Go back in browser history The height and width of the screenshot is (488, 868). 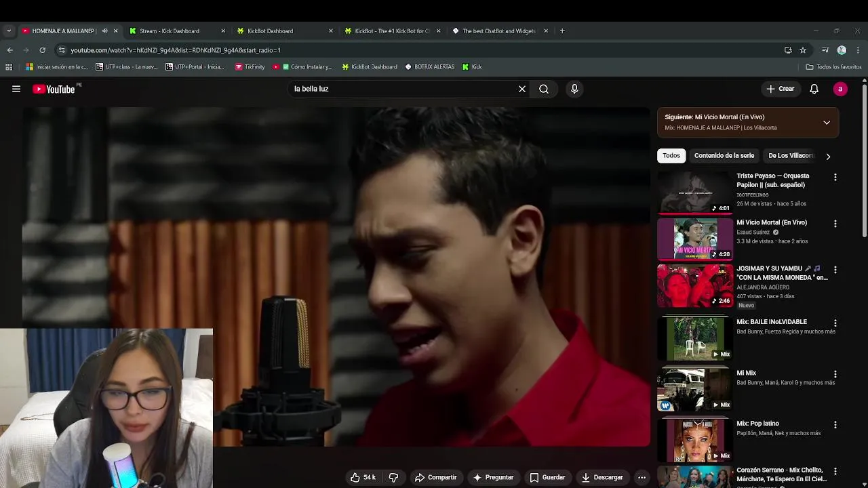click(9, 50)
